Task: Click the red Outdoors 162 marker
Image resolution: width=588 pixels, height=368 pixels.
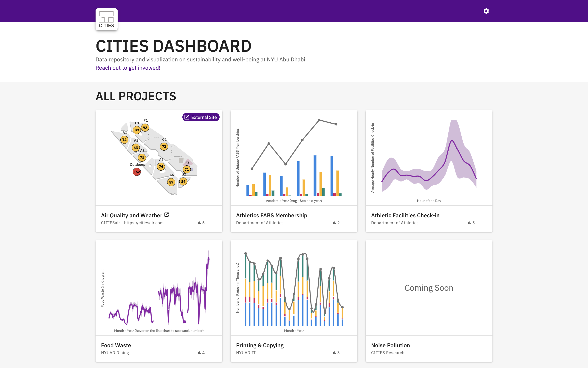Action: (x=137, y=172)
